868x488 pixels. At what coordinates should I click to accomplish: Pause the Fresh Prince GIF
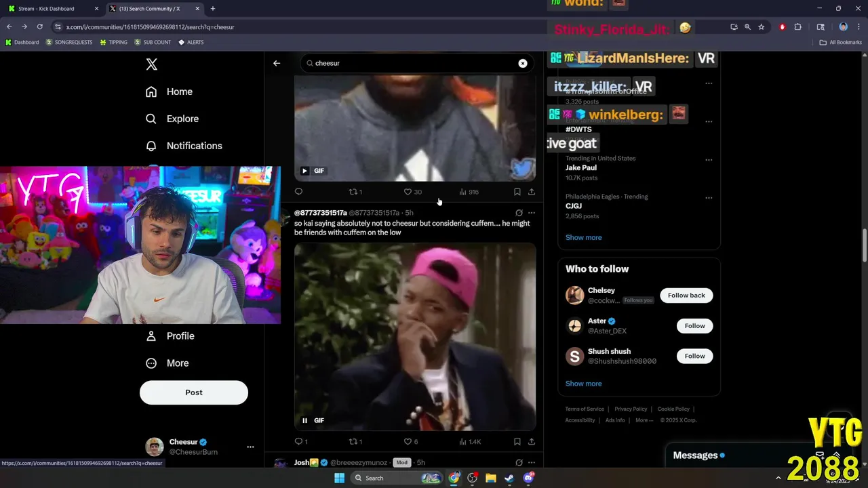click(304, 420)
